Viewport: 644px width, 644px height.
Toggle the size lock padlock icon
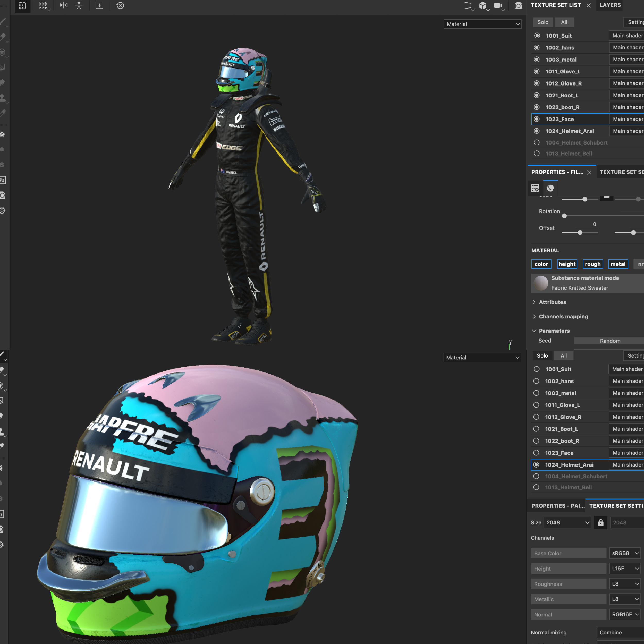pyautogui.click(x=601, y=522)
